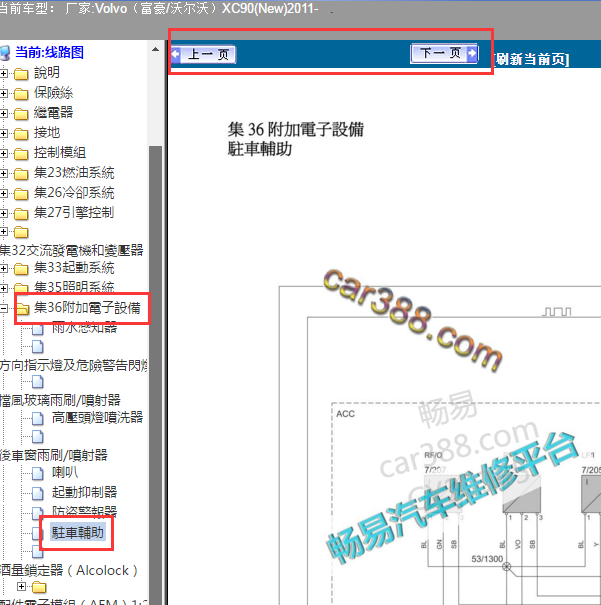Collapse the 集36附加電子設備 node
Image resolution: width=601 pixels, height=605 pixels.
pos(3,308)
